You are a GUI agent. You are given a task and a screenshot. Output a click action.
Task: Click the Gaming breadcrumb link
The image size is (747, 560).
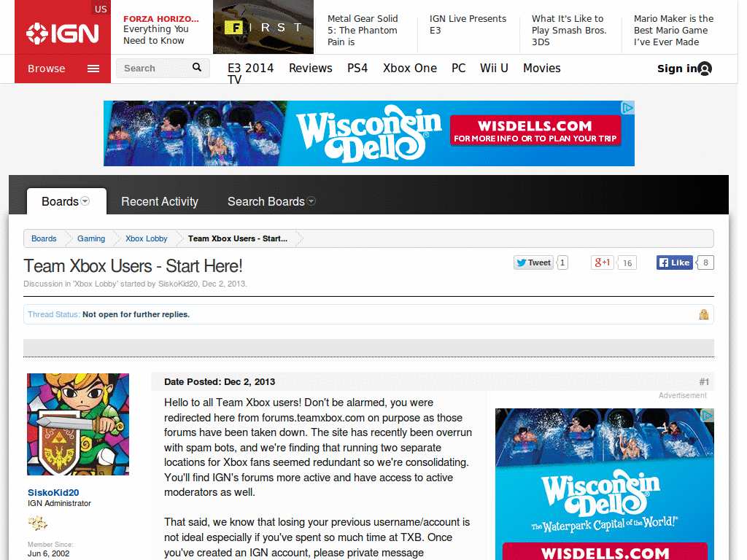pos(91,238)
